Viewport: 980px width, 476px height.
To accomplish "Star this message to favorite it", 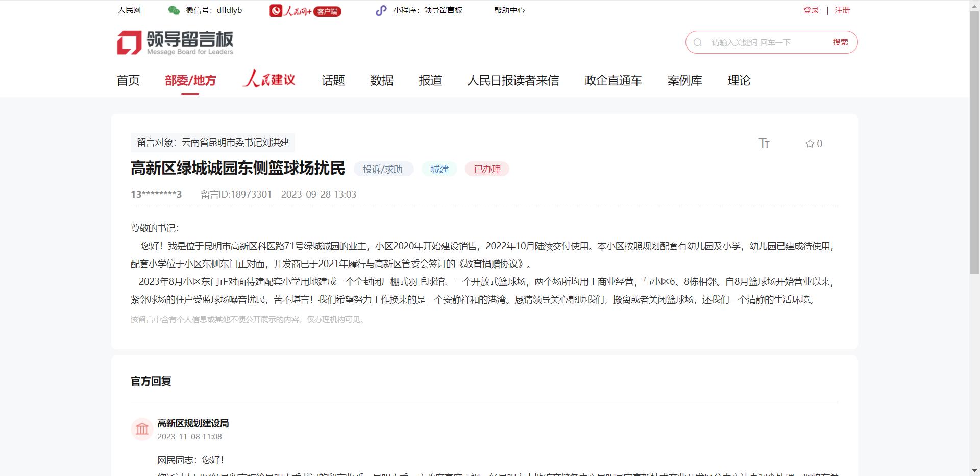I will tap(810, 144).
